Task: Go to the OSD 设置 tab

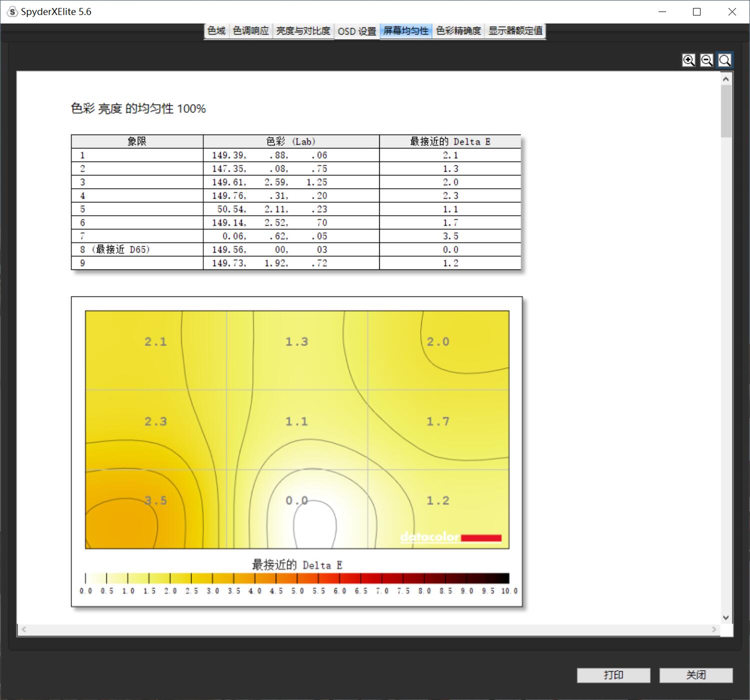Action: 357,31
